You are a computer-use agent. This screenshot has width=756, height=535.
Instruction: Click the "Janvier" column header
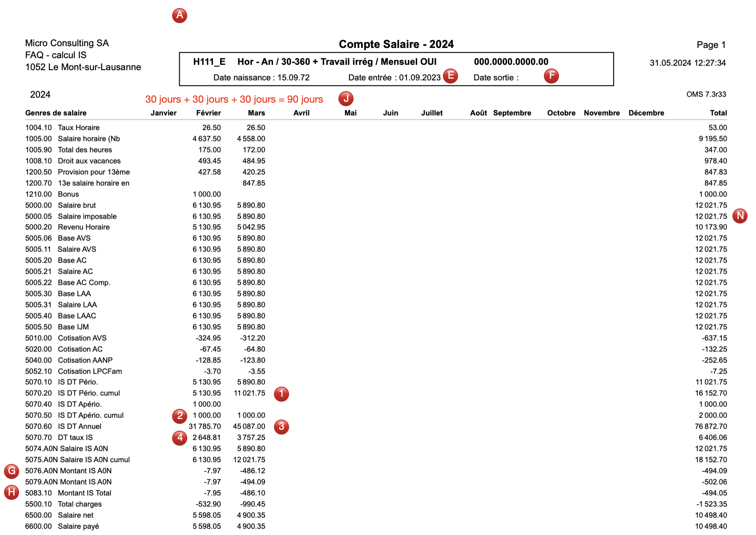point(163,113)
